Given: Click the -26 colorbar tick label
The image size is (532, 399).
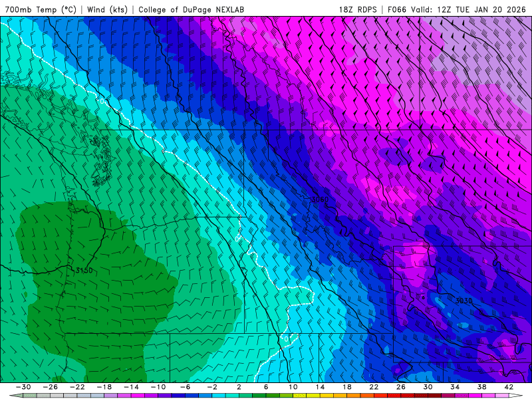Looking at the screenshot, I should [x=51, y=387].
